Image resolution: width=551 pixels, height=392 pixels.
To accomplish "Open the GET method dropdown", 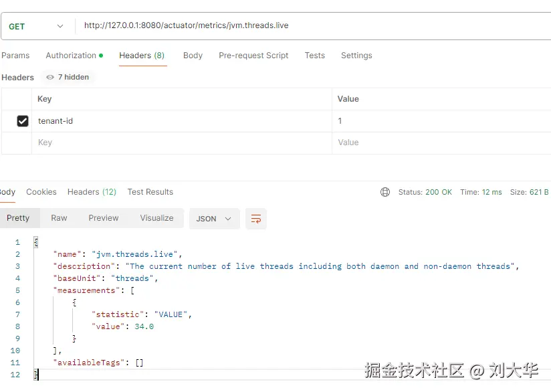I will (x=37, y=26).
